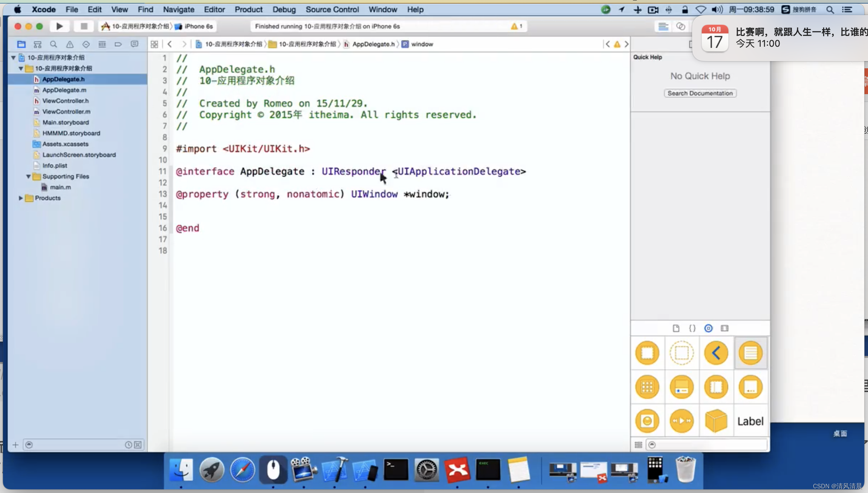Select the Collection View Controller object
868x493 pixels.
[x=647, y=387]
